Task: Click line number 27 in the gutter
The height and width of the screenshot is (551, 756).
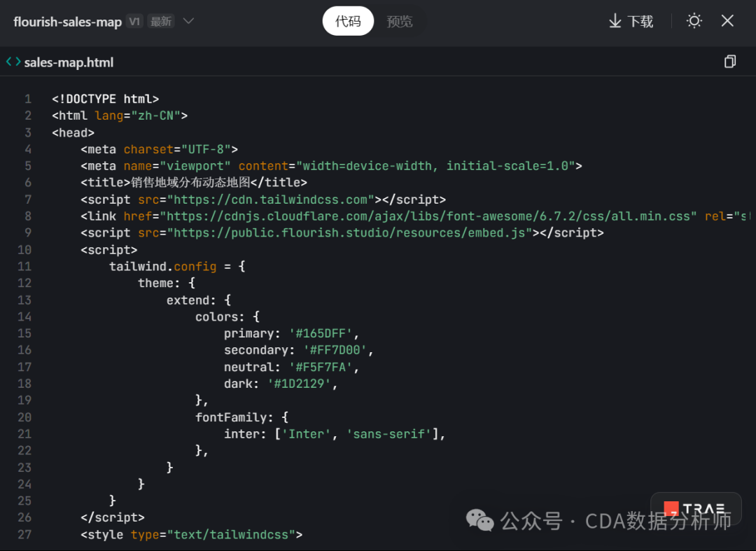Action: 24,535
